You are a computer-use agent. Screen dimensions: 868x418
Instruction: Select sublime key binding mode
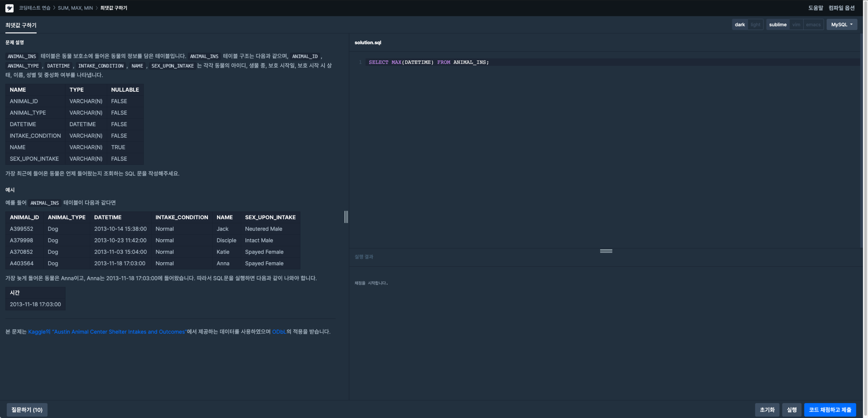click(777, 24)
